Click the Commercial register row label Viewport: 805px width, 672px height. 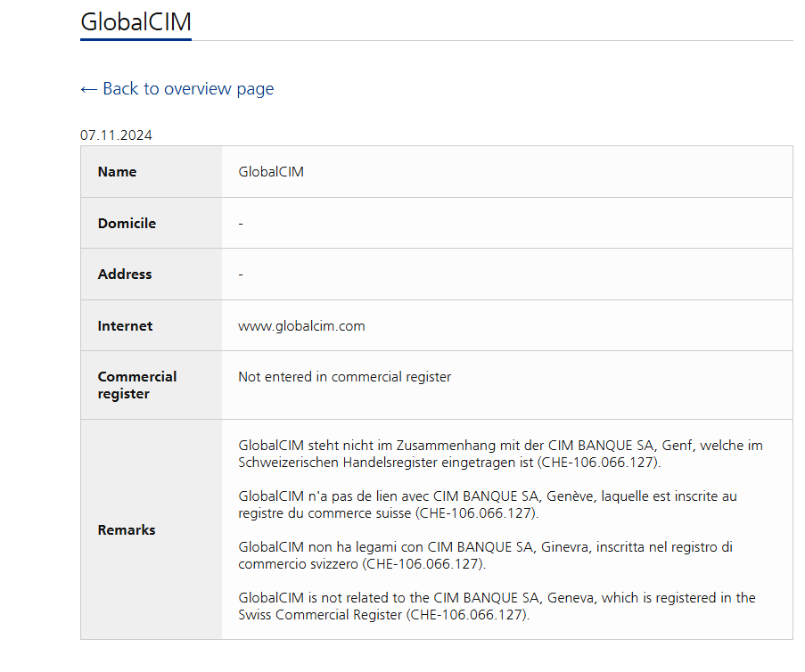coord(137,385)
